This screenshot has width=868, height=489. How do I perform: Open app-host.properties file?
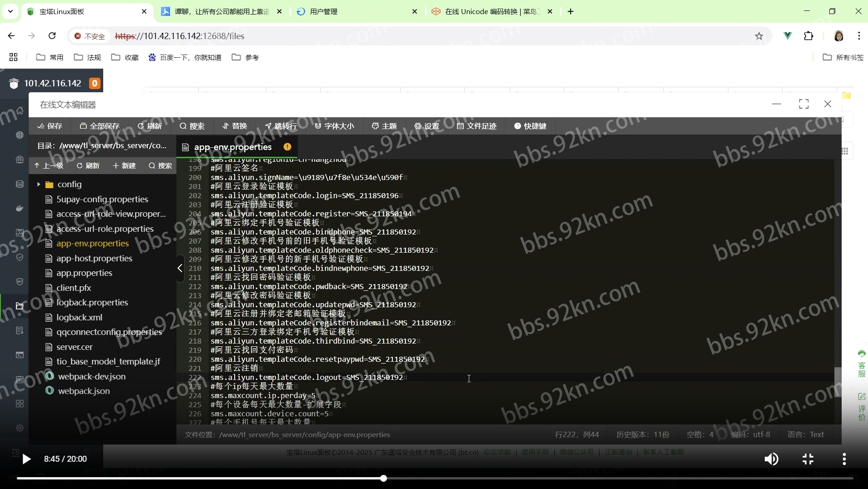click(94, 258)
